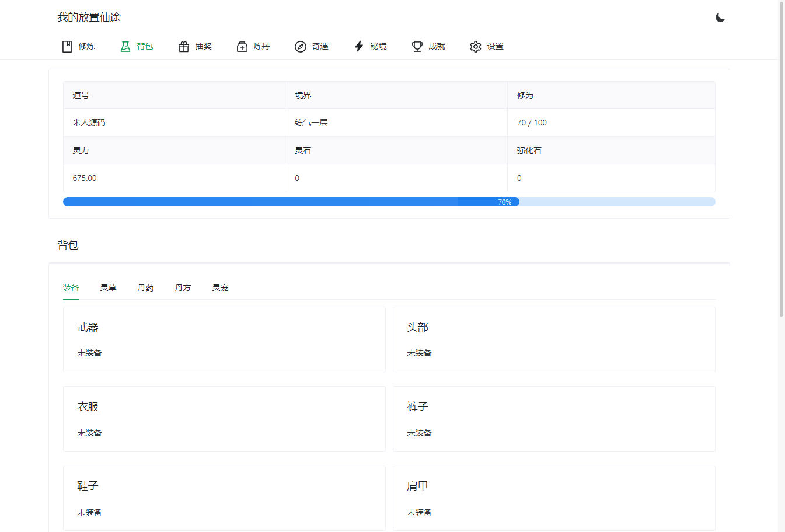This screenshot has height=532, width=785.
Task: Switch to the 丹药 tab
Action: 146,288
